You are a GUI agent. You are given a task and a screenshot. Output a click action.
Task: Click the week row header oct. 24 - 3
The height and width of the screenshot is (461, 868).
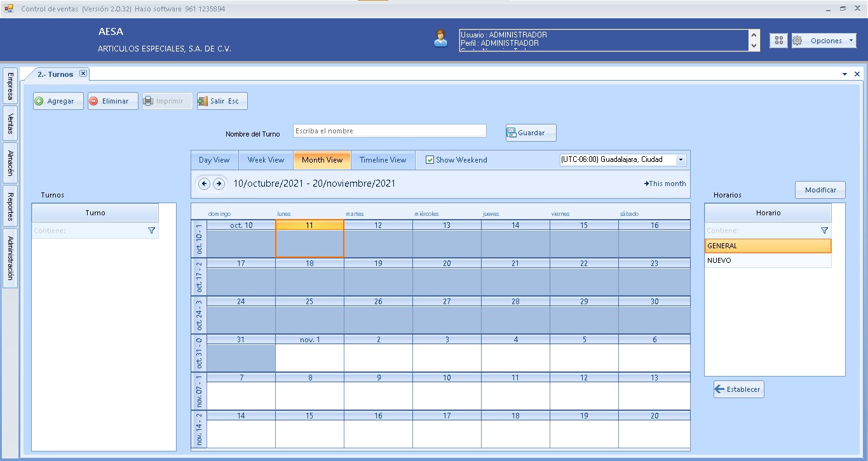[199, 315]
